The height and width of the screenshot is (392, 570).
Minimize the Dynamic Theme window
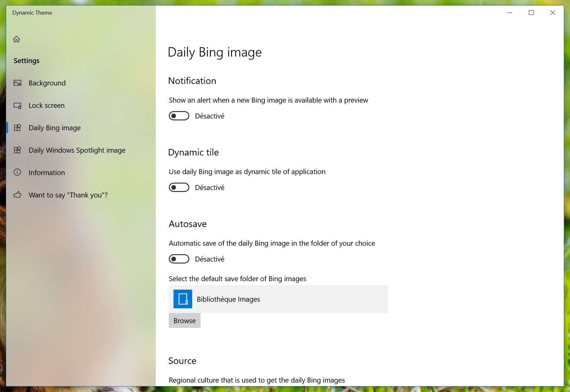point(510,13)
